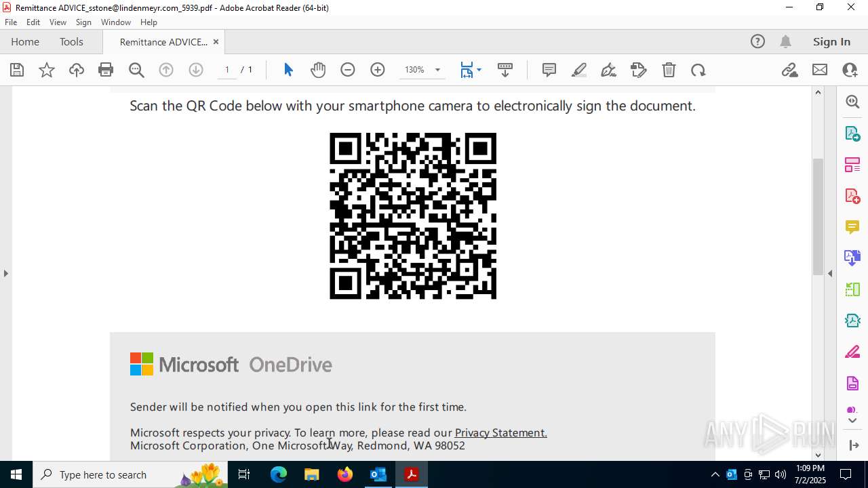
Task: Delete with trash can icon
Action: tap(669, 70)
